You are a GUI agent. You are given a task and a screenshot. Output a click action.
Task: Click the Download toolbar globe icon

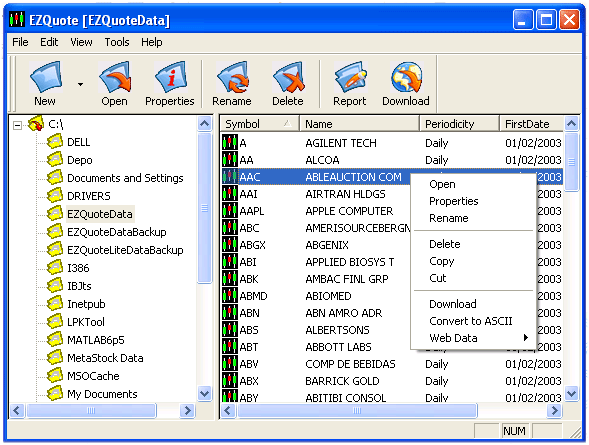pyautogui.click(x=406, y=77)
